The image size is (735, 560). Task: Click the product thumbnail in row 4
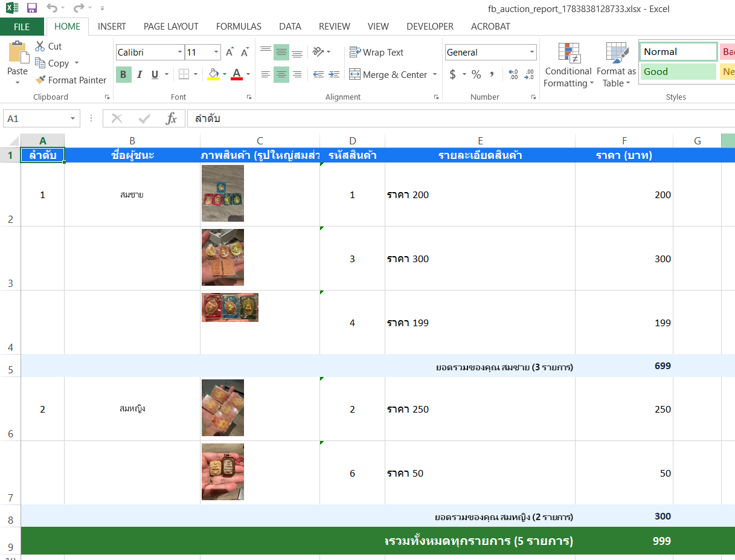pos(230,307)
